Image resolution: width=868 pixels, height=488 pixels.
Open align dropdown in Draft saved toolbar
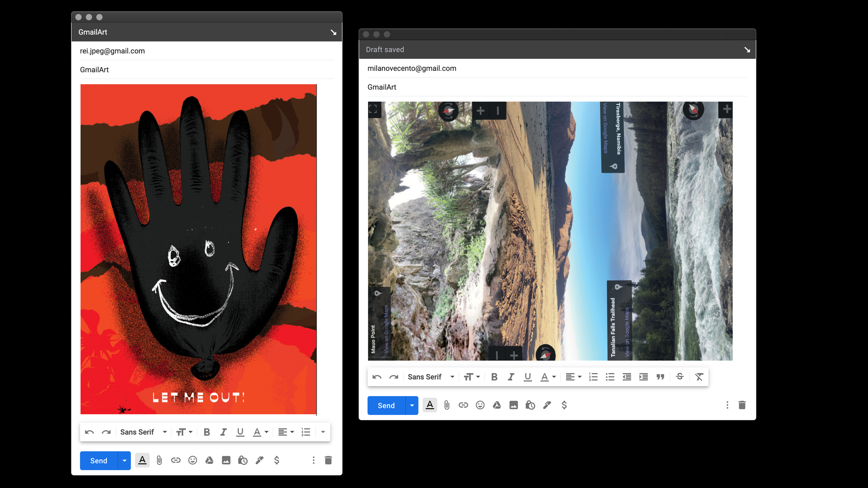point(573,377)
